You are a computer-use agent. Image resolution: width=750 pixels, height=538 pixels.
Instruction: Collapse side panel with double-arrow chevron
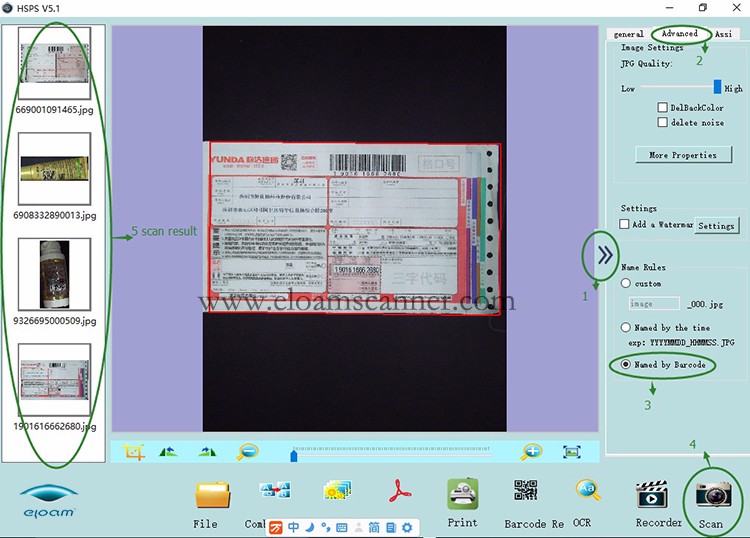click(x=604, y=255)
